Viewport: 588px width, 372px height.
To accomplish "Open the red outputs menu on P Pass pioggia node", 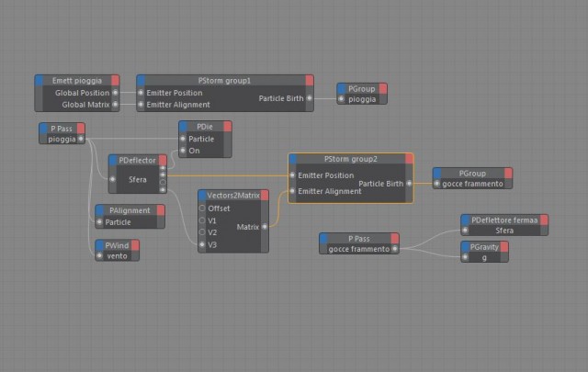I will click(81, 129).
